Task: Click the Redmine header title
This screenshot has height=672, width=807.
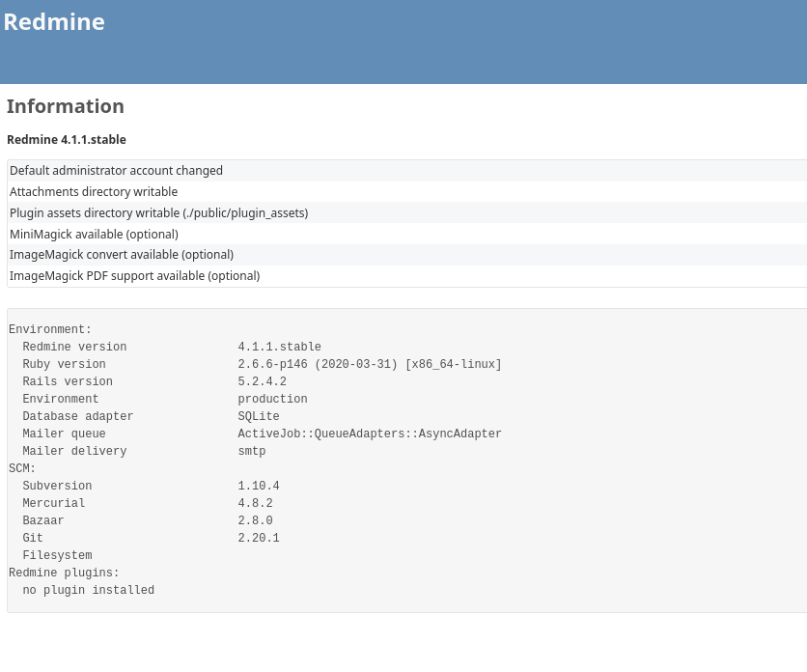Action: pos(54,22)
